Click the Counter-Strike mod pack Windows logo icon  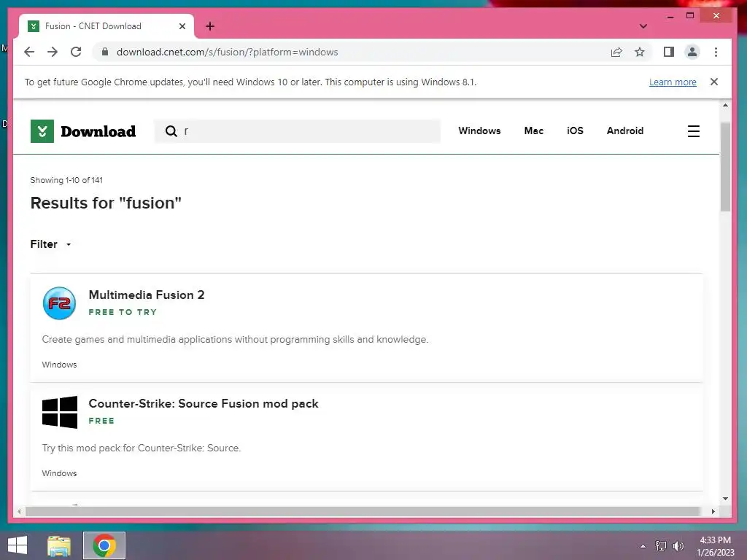pyautogui.click(x=60, y=412)
